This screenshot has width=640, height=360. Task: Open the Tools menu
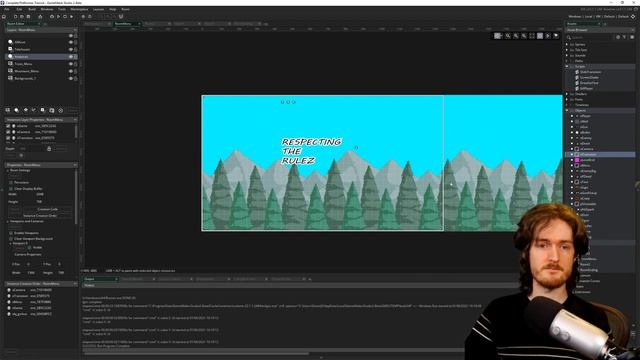click(x=62, y=9)
